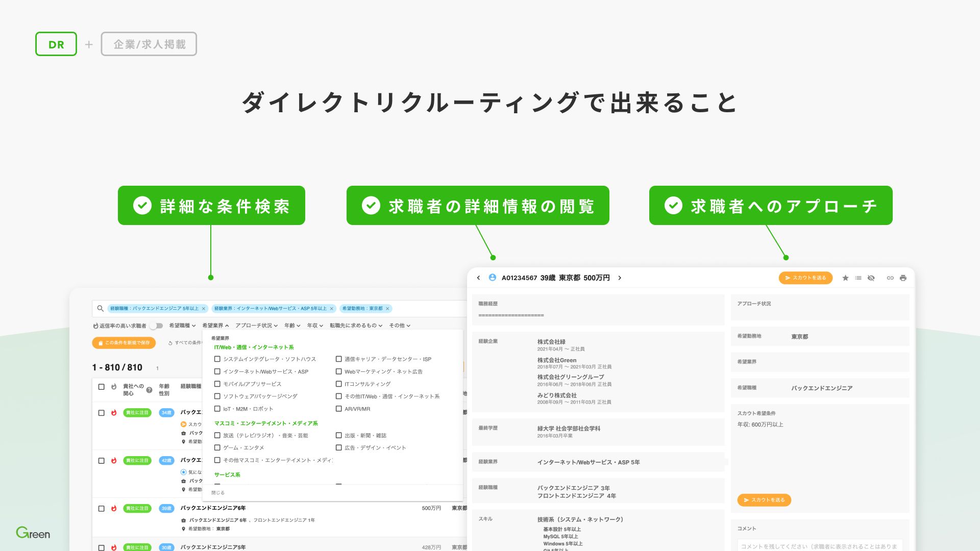980x551 pixels.
Task: Click the lower スカウトを送る button
Action: pyautogui.click(x=764, y=500)
